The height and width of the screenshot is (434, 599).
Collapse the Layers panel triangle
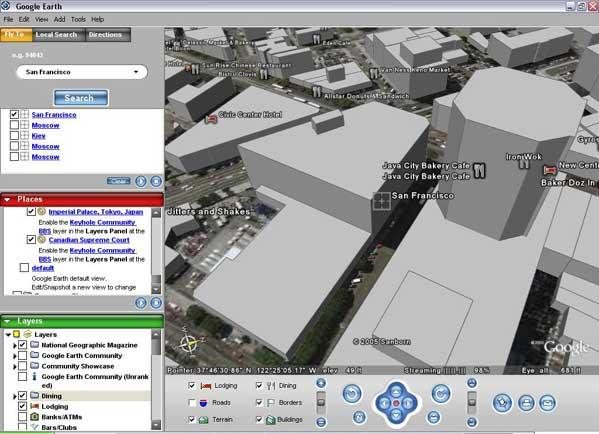[7, 321]
